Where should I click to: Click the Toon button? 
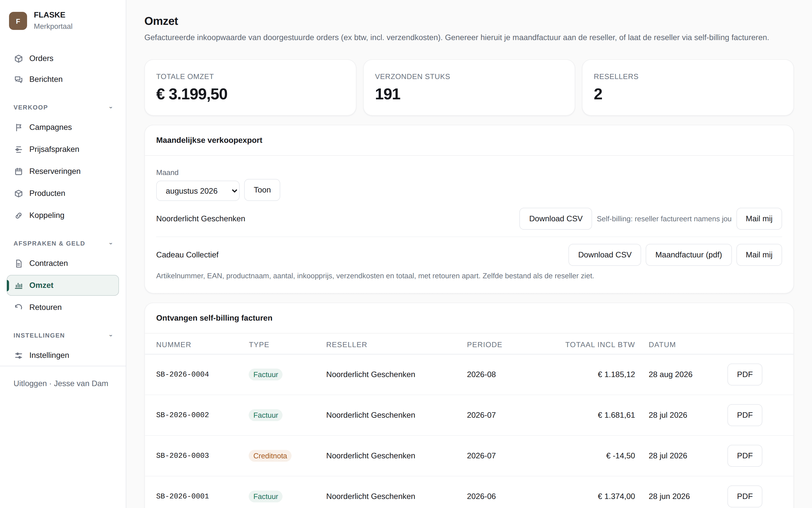pos(262,190)
